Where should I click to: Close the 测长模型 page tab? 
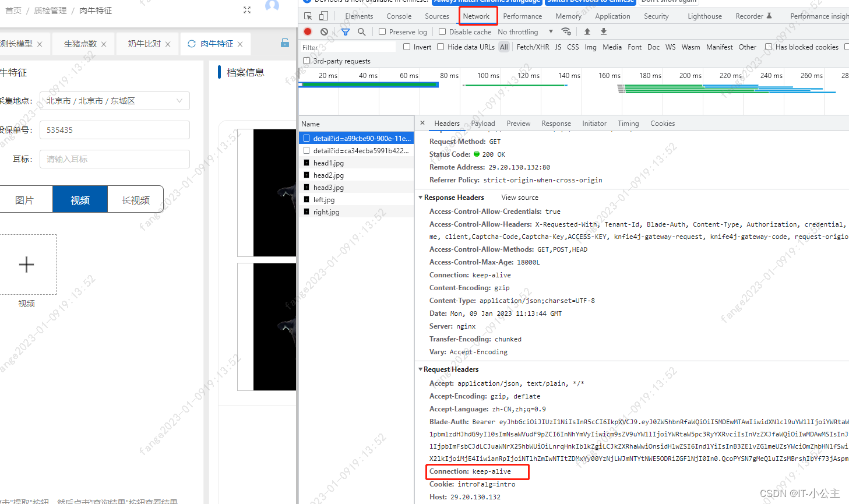point(40,44)
